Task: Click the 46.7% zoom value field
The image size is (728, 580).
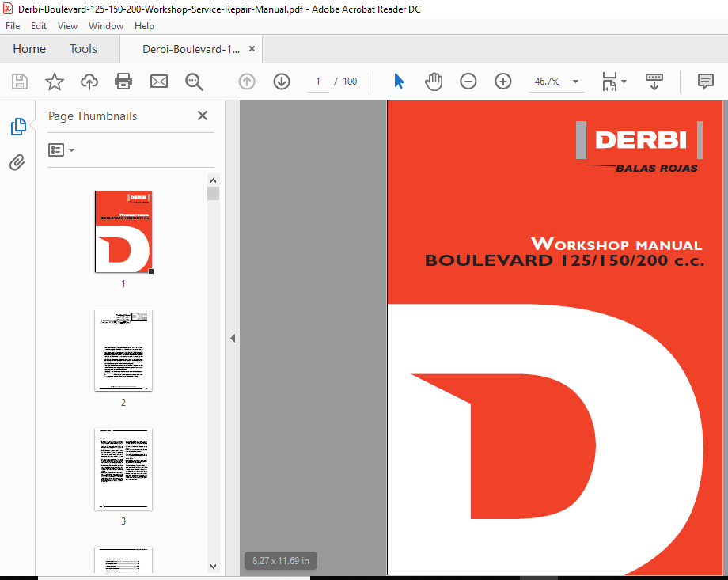Action: tap(548, 82)
